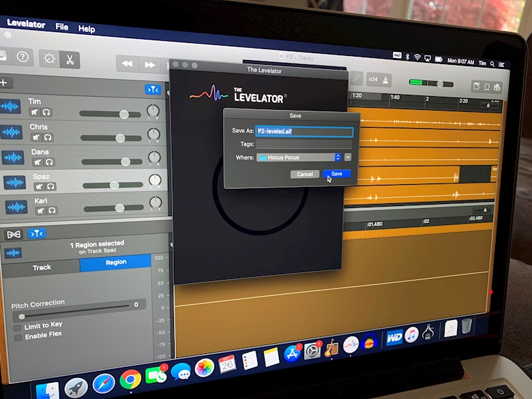
Task: Enable the Limit to Key checkbox
Action: click(17, 328)
